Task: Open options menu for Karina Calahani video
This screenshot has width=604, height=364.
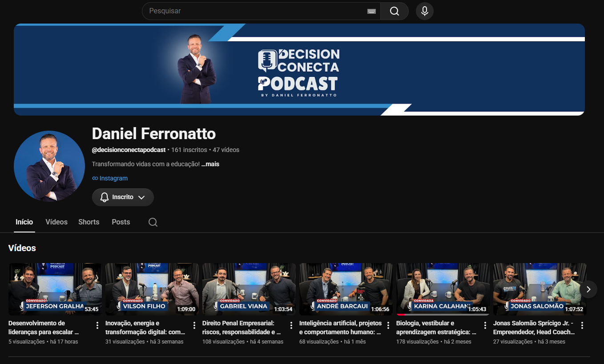Action: tap(485, 326)
